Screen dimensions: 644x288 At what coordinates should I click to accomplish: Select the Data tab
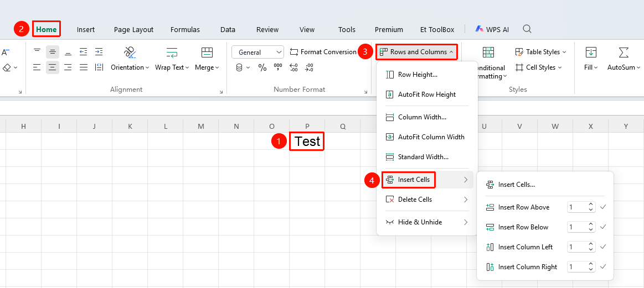point(228,29)
